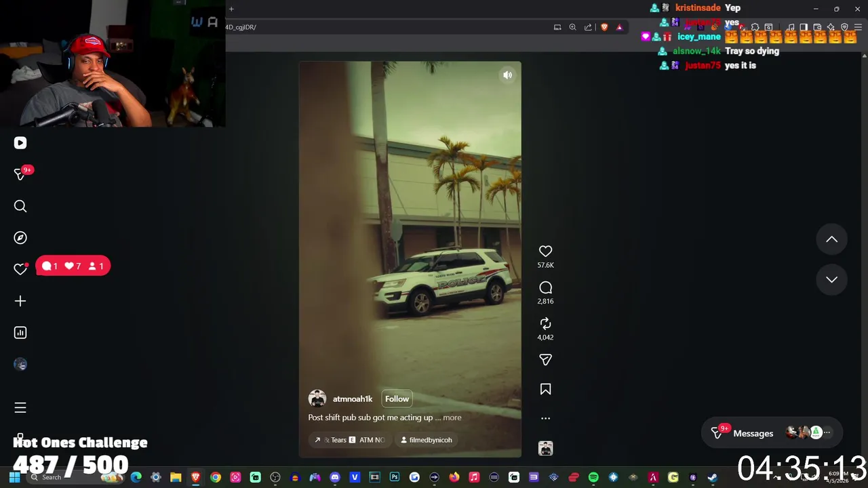This screenshot has width=868, height=488.
Task: Open Brave Shields lion icon
Action: tap(604, 27)
